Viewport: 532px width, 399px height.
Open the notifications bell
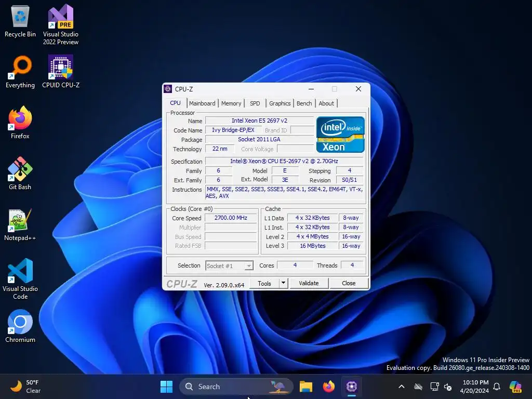coord(497,387)
